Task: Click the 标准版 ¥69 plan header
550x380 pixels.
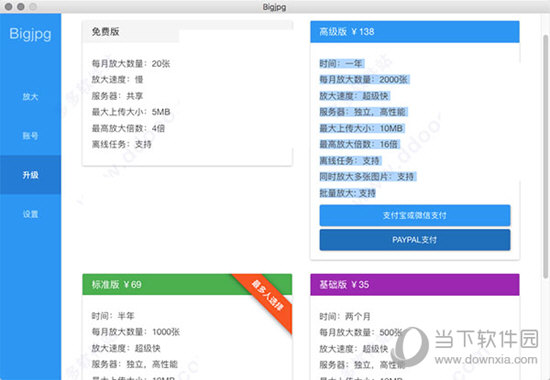Action: tap(187, 284)
